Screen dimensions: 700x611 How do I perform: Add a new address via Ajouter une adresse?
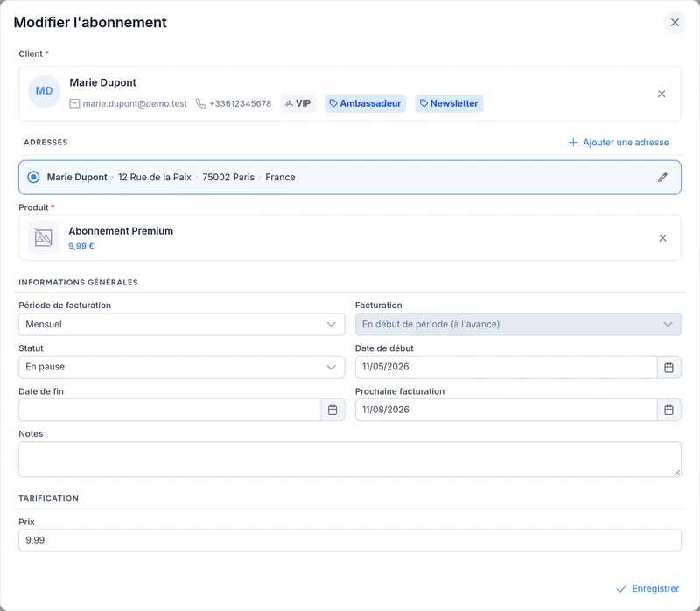tap(619, 143)
